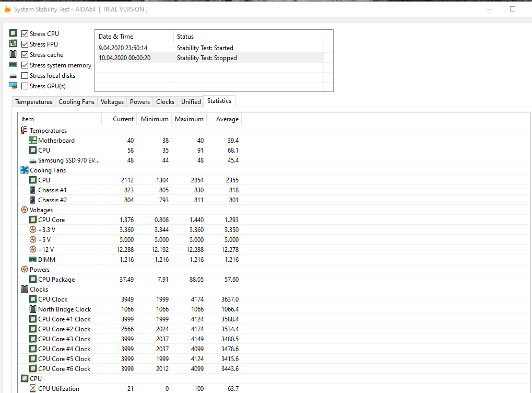Open the Clocks tab
The width and height of the screenshot is (532, 393).
click(x=165, y=102)
